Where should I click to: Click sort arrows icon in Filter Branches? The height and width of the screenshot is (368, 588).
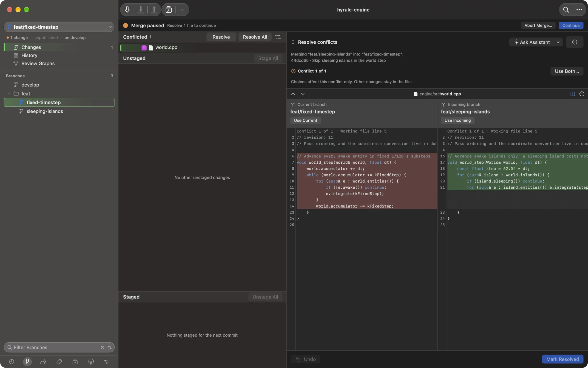(110, 347)
